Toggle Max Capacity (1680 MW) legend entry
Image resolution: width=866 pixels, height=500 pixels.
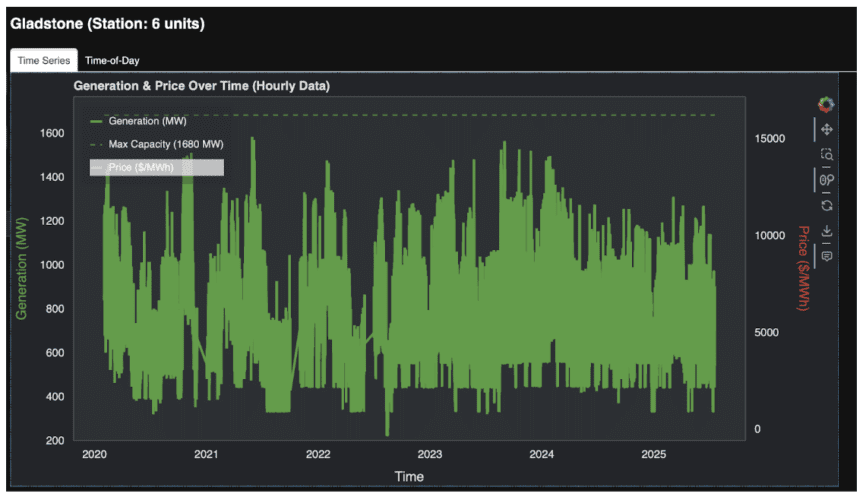(x=165, y=144)
